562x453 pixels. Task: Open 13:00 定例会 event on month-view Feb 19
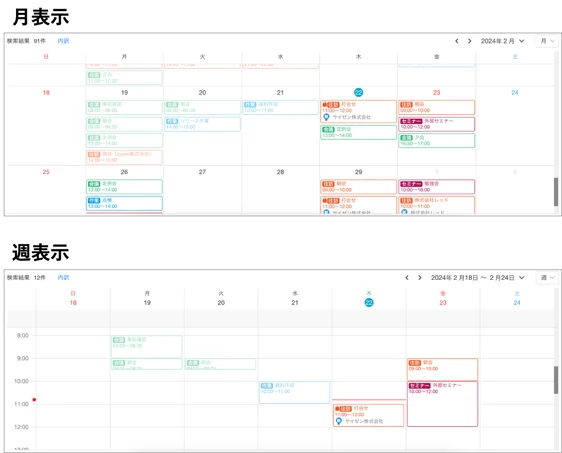coord(124,140)
